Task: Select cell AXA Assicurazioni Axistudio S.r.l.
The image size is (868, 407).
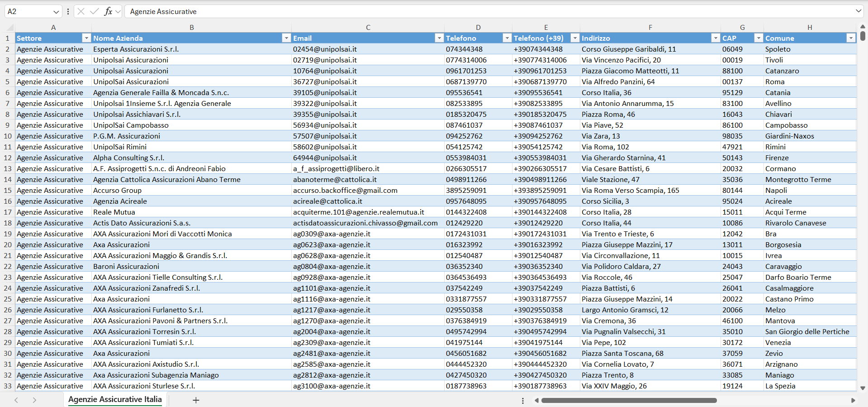Action: point(191,364)
